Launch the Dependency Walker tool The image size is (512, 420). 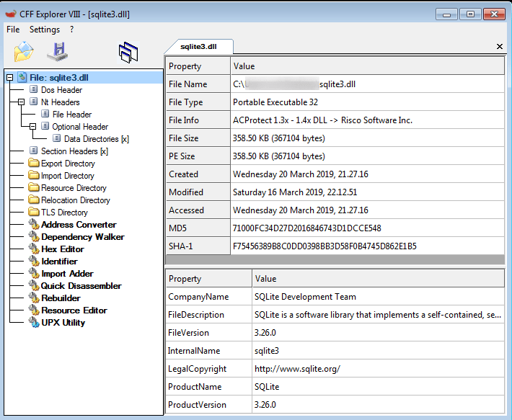82,237
